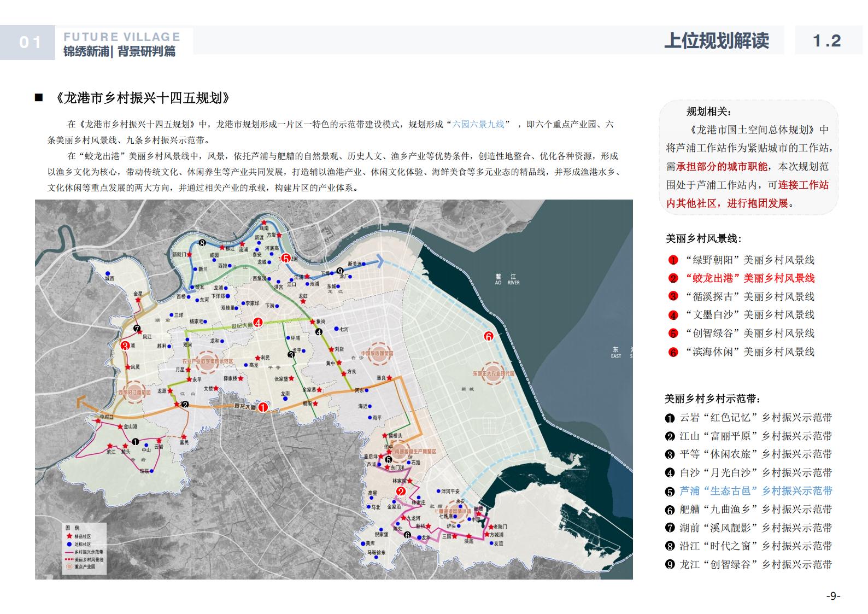Image resolution: width=868 pixels, height=614 pixels.
Task: Click black marker 6 near 龙华 on the map
Action: [x=407, y=535]
